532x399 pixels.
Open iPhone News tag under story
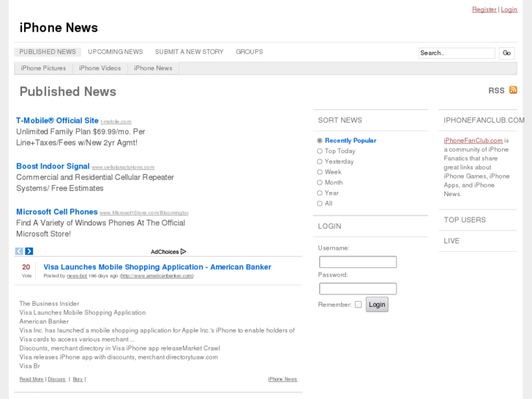click(282, 379)
